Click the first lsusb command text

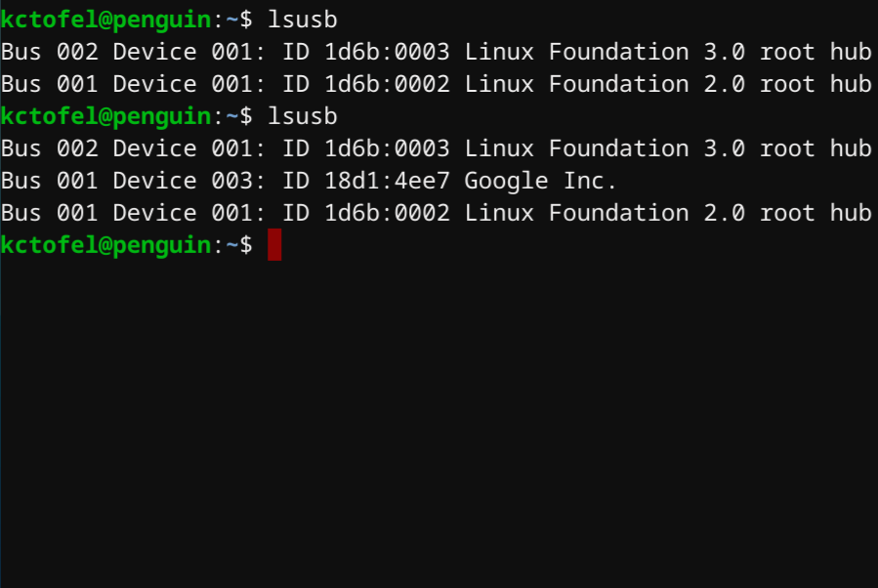tap(303, 20)
